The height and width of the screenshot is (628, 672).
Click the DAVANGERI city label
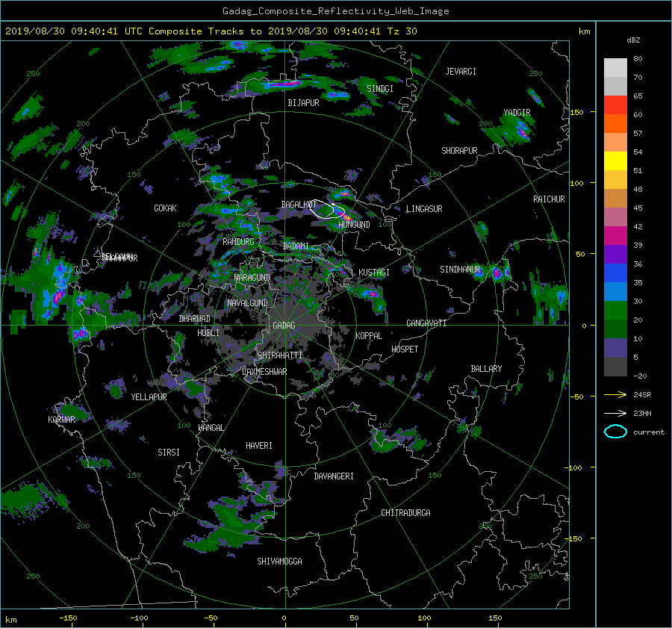[334, 476]
